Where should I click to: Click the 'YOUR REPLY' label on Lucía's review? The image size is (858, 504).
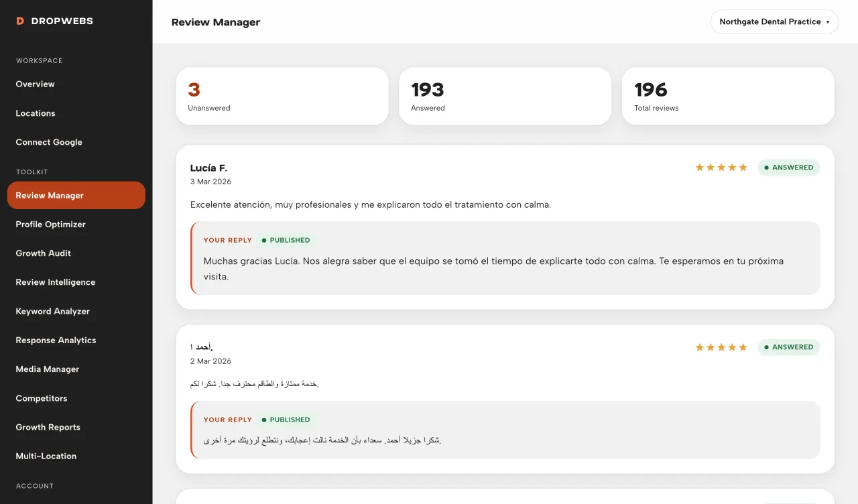[x=228, y=240]
